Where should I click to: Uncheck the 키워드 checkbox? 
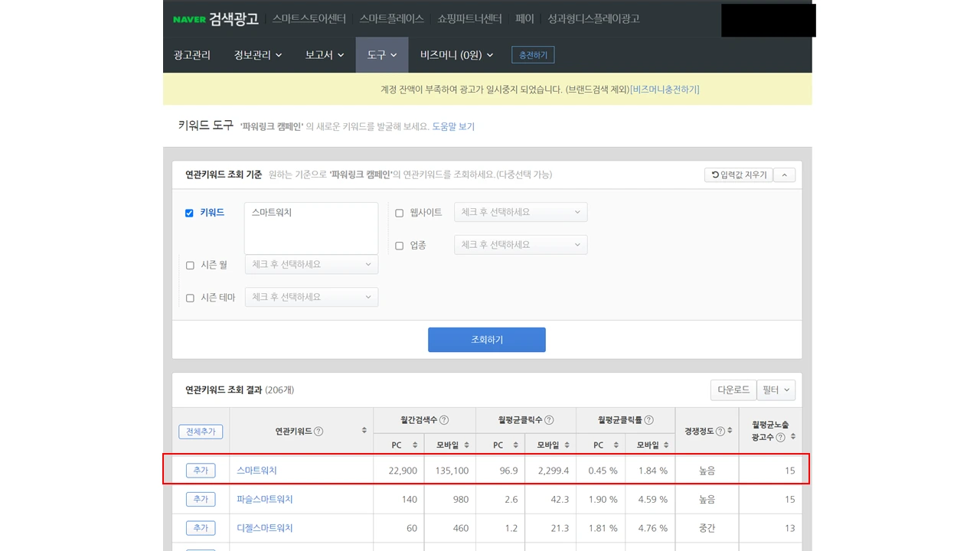click(189, 213)
